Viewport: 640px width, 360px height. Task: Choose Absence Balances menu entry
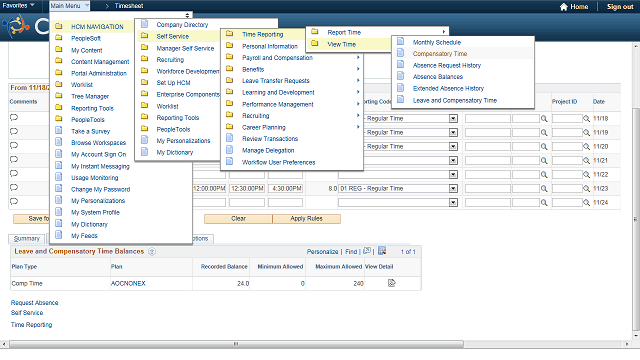[438, 77]
